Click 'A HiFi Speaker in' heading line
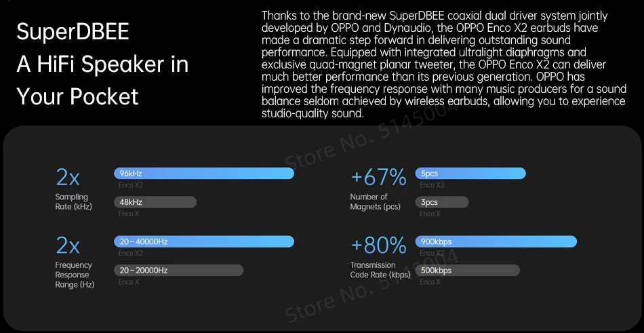This screenshot has height=333, width=644. [102, 64]
